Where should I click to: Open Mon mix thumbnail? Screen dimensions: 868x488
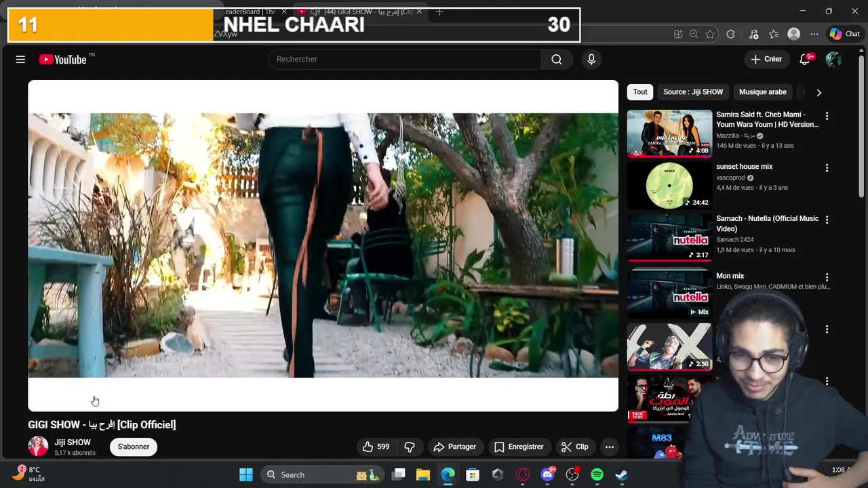669,294
